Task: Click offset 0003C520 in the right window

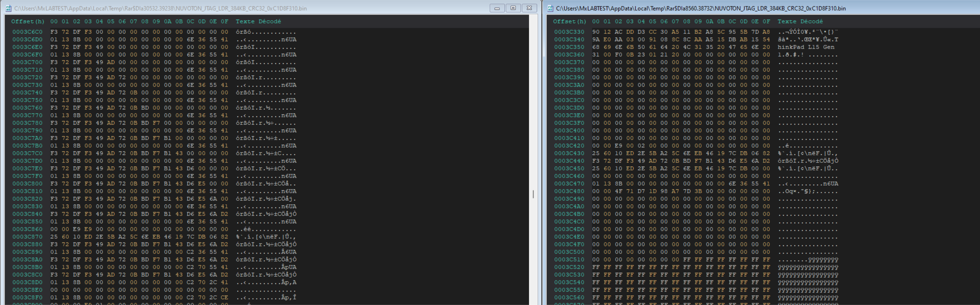Action: coord(569,267)
